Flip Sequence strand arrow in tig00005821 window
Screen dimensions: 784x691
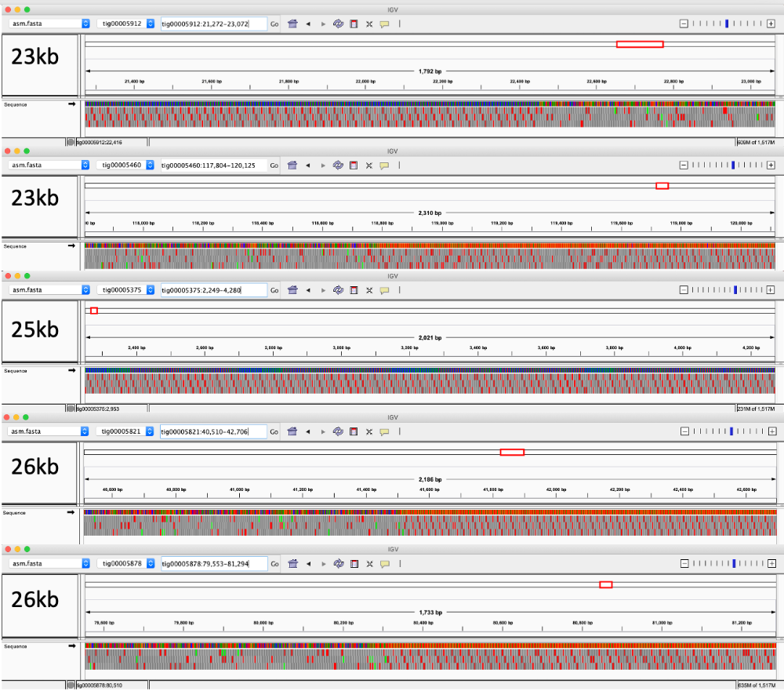(x=71, y=512)
